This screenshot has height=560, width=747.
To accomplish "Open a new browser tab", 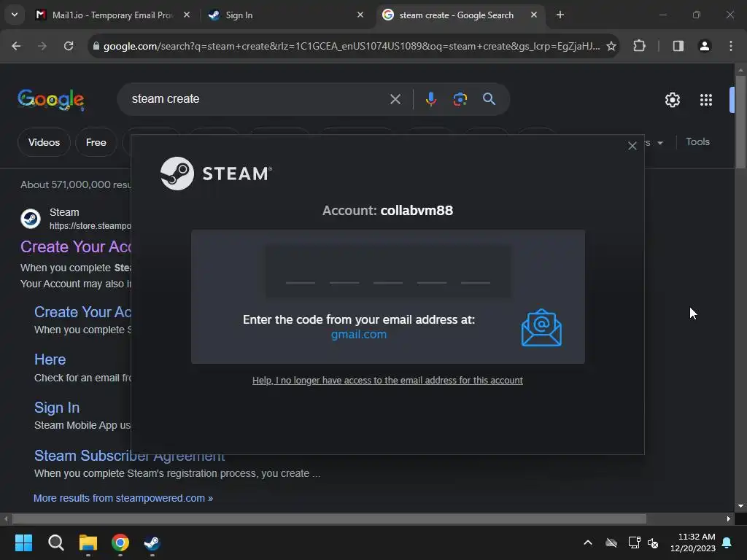I will pyautogui.click(x=560, y=15).
